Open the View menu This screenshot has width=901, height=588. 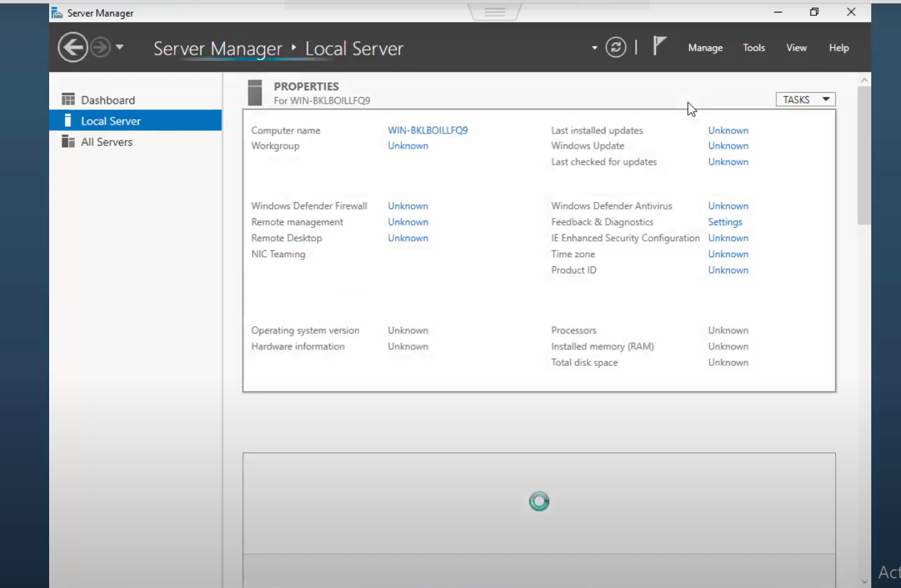coord(797,48)
